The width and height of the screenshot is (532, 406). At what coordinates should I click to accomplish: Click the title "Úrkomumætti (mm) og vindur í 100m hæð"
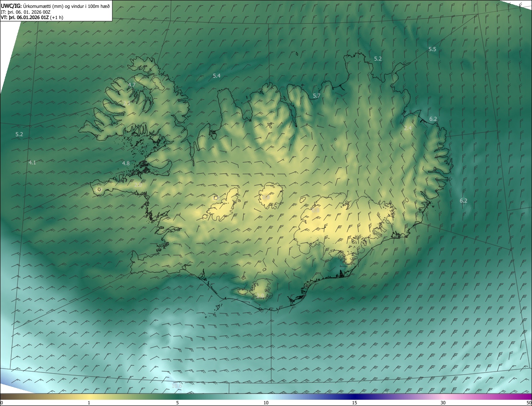(x=66, y=6)
